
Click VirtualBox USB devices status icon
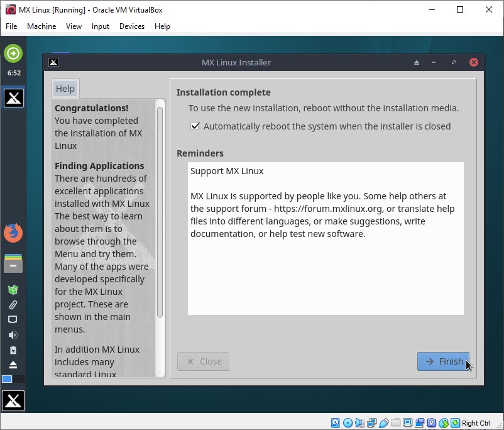[384, 422]
